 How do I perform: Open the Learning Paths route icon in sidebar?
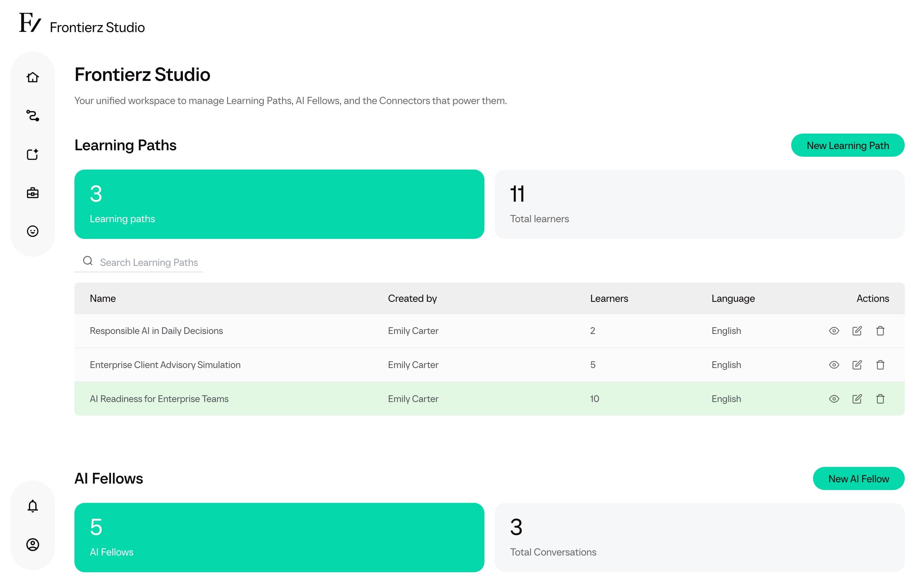pyautogui.click(x=32, y=116)
